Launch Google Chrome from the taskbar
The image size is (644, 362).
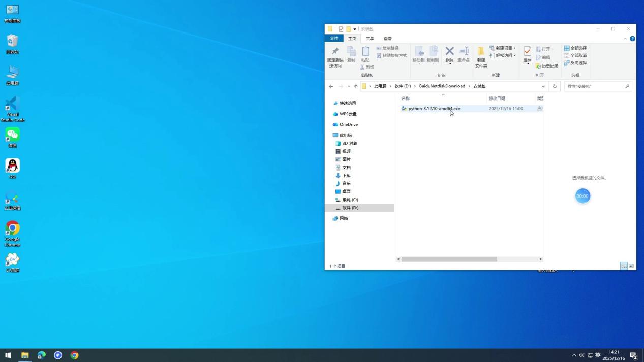tap(75, 355)
